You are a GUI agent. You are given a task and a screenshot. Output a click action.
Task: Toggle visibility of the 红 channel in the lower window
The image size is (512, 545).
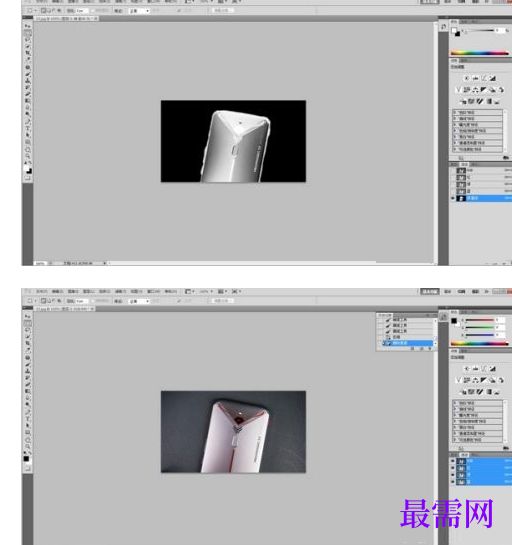(x=453, y=468)
